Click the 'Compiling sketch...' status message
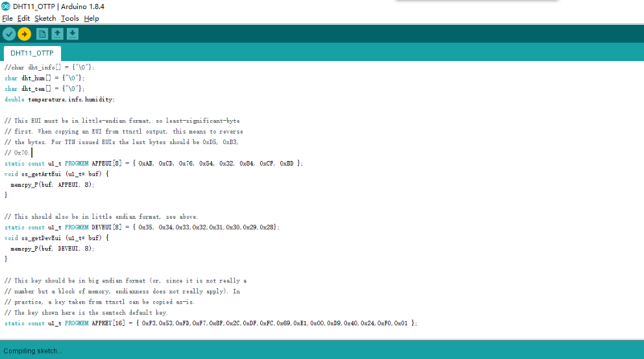Viewport: 644px width, 359px height. (x=33, y=351)
